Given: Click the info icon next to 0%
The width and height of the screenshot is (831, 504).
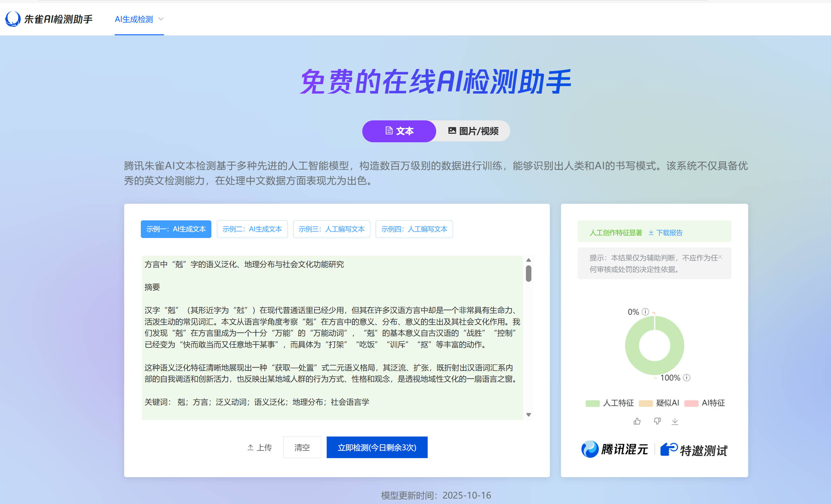Looking at the screenshot, I should pos(645,312).
